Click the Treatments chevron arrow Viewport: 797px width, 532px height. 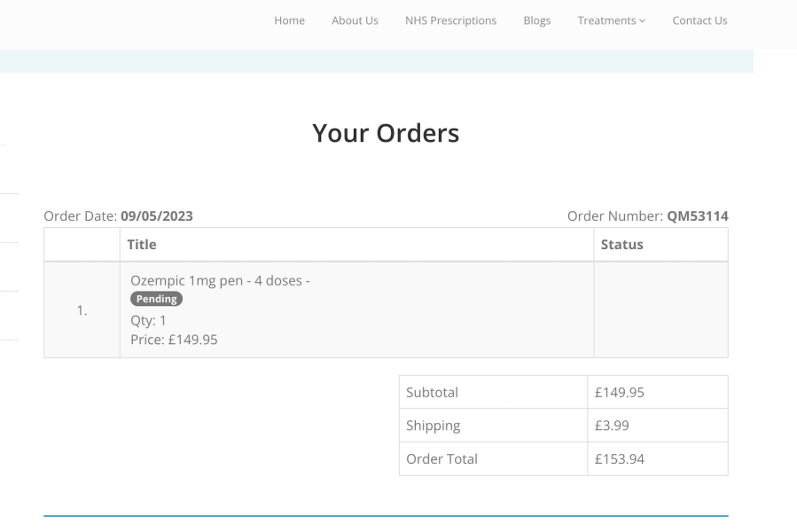coord(642,21)
